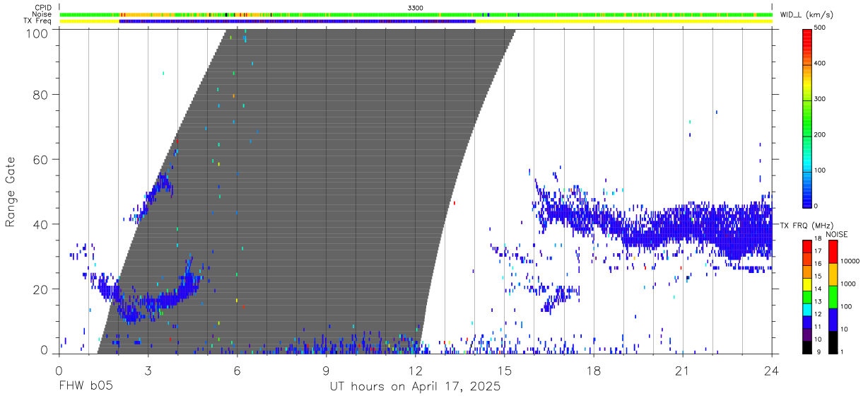868x401 pixels.
Task: Click the 100 tick on width colorbar
Action: (821, 170)
